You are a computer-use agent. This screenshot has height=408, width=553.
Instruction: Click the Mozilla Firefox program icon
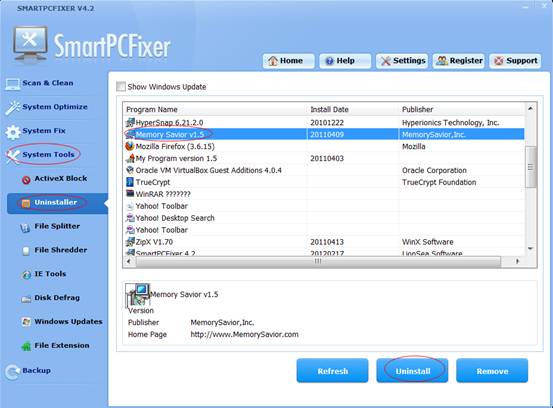(130, 146)
